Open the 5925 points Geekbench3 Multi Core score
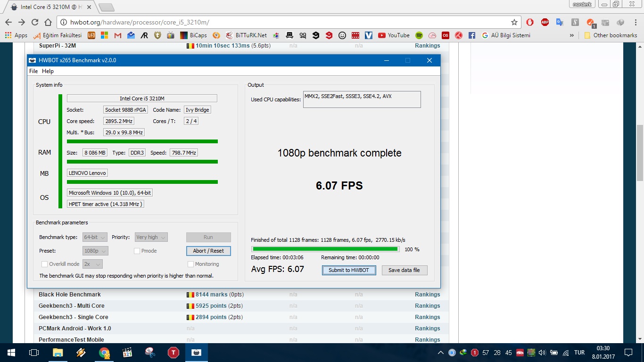This screenshot has width=644, height=362. tap(211, 306)
